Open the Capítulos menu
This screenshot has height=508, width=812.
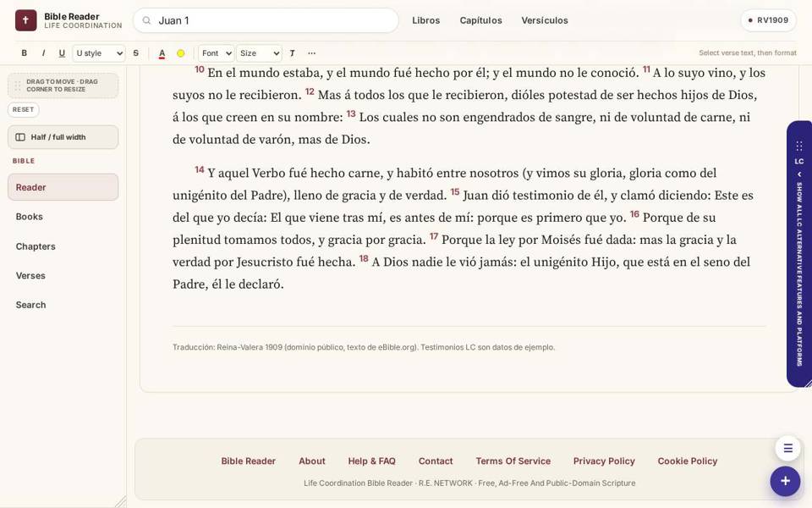(480, 20)
